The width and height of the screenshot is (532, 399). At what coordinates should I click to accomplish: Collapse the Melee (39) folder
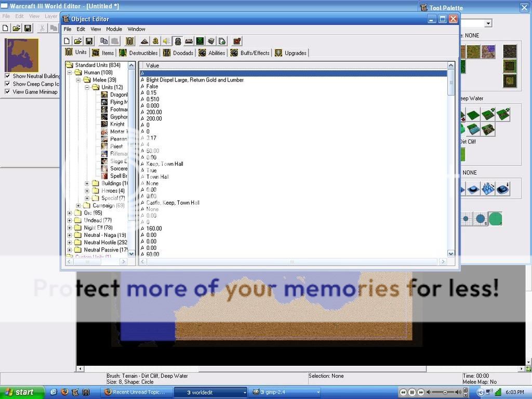coord(78,79)
